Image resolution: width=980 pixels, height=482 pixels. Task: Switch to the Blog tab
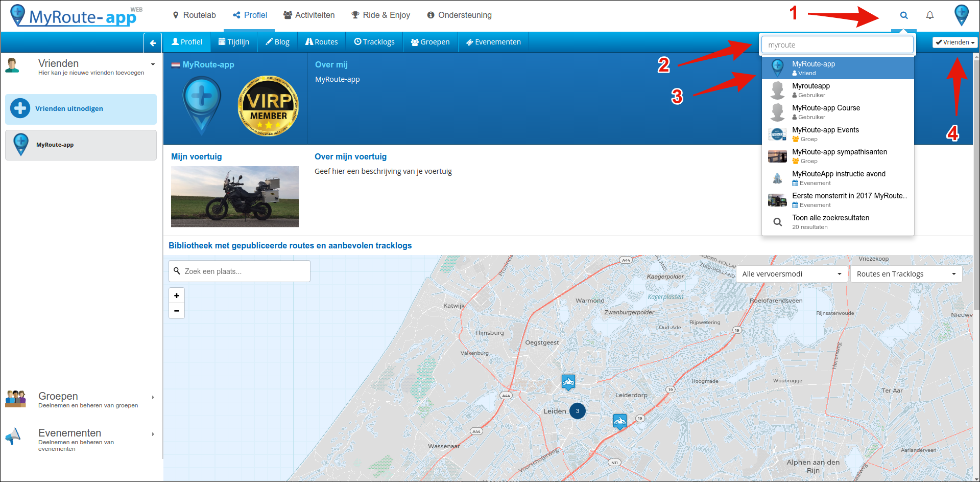[x=277, y=42]
